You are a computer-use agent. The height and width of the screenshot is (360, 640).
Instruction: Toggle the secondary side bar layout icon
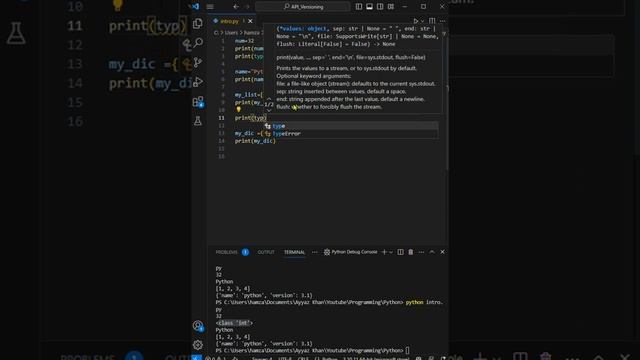(380, 7)
